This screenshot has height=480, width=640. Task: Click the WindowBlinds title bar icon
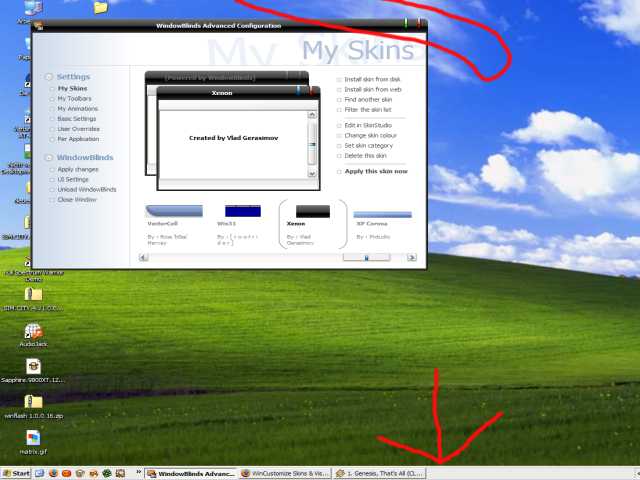[39, 26]
